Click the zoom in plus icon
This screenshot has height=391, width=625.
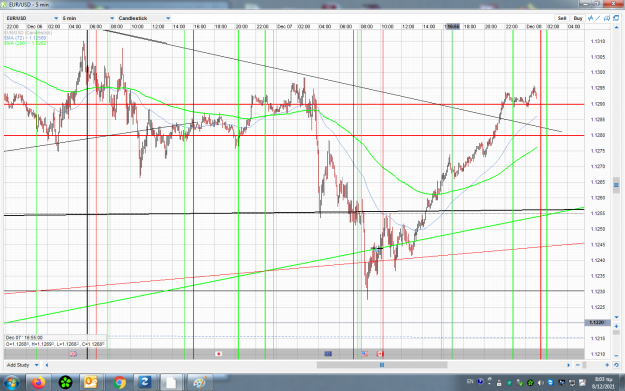(607, 365)
